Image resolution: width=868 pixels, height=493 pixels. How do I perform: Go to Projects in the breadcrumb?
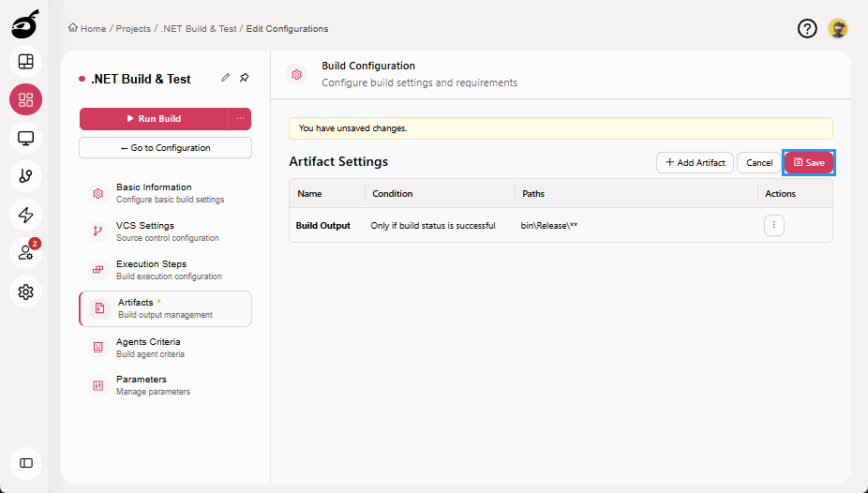tap(133, 29)
